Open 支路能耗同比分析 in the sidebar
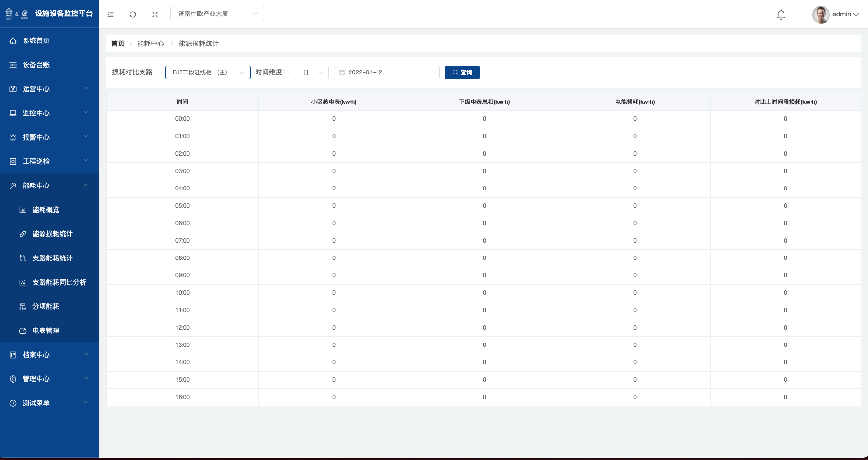Image resolution: width=868 pixels, height=460 pixels. pos(59,282)
